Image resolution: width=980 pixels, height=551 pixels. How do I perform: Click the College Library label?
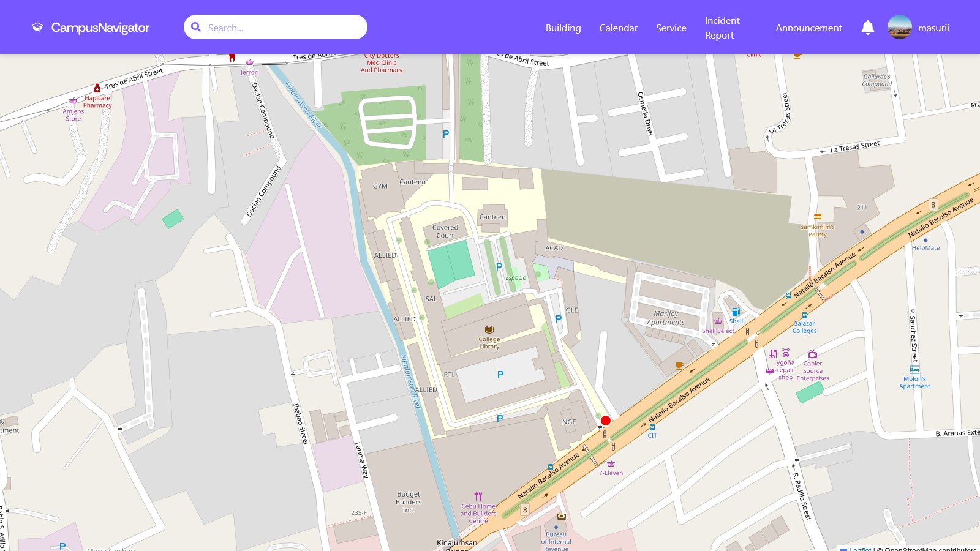(489, 343)
